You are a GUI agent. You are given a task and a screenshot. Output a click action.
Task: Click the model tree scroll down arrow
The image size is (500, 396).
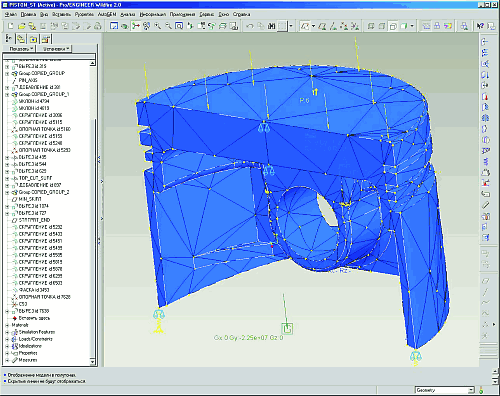(x=93, y=361)
